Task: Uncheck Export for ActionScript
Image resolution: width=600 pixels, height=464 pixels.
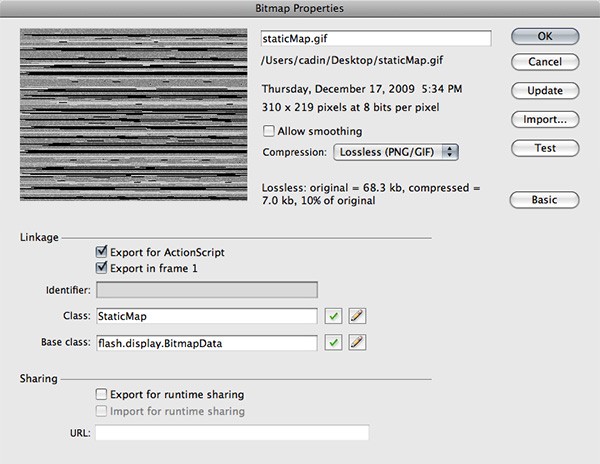Action: [101, 252]
